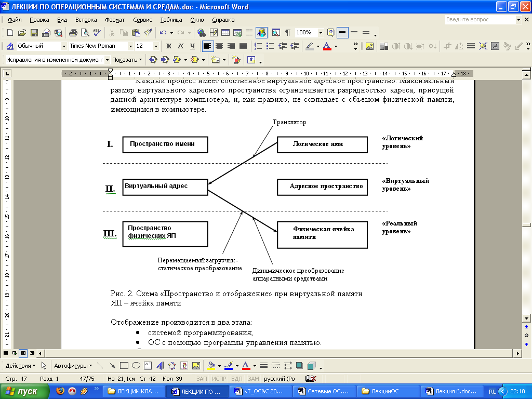The image size is (532, 399).
Task: Create a new blank document
Action: 10,33
